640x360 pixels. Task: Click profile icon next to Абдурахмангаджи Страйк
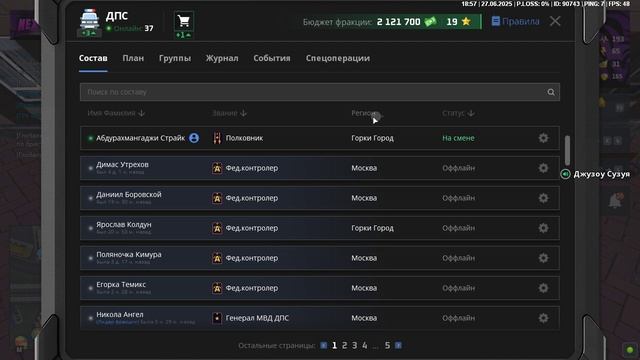[194, 138]
